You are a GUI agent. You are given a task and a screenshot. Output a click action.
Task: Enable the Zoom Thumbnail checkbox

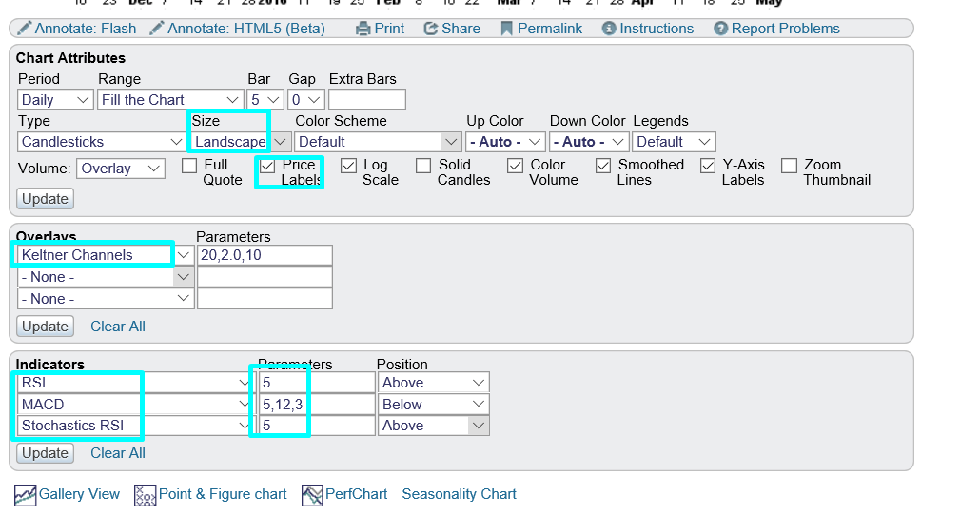[789, 166]
